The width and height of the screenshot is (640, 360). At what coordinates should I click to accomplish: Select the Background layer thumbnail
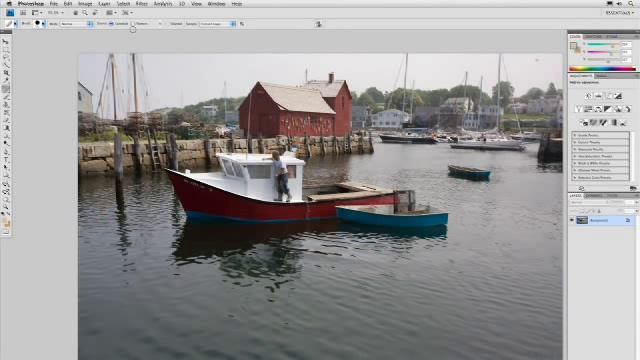tap(582, 220)
